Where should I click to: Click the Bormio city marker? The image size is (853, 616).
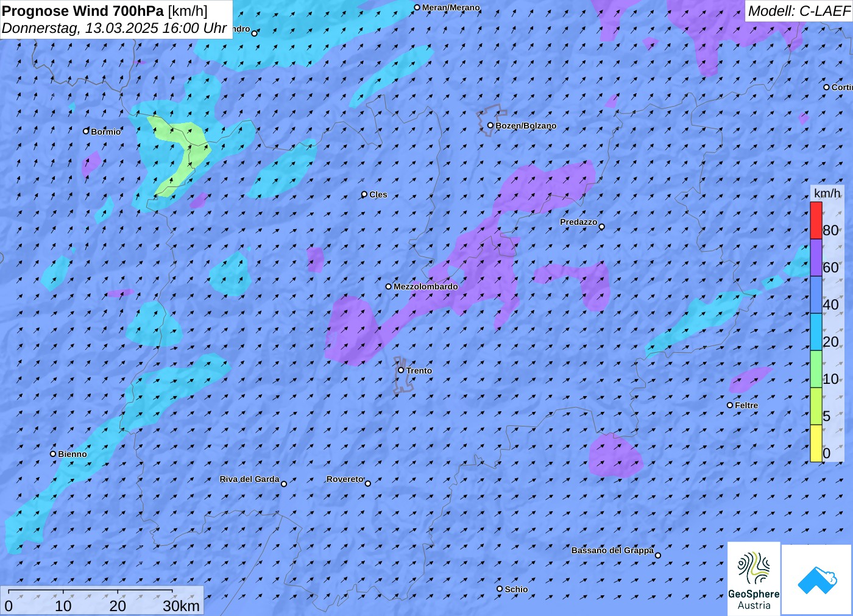coord(86,131)
